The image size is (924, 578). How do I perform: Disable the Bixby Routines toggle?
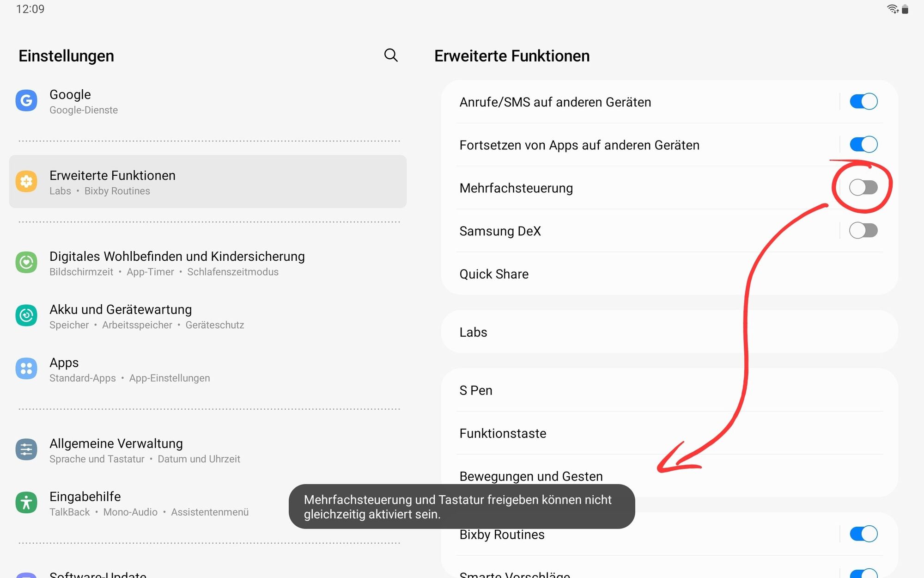tap(863, 534)
